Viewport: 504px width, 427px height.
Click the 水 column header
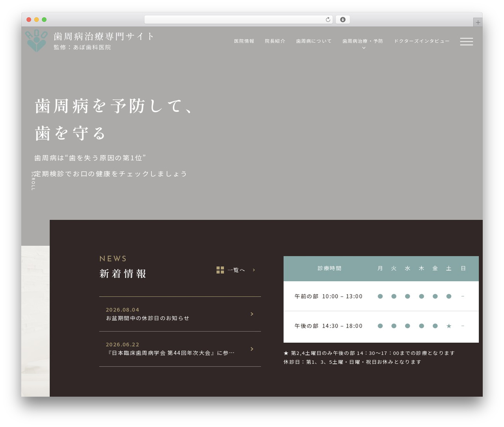click(x=408, y=268)
